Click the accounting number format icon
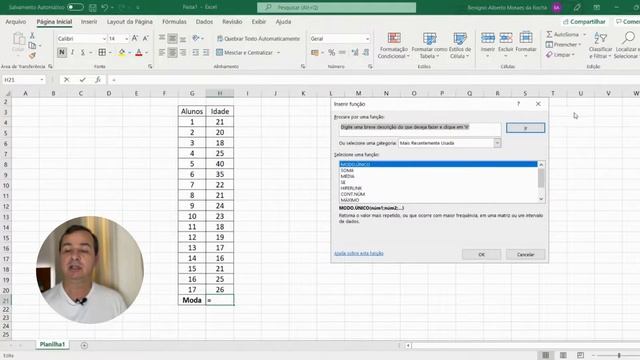This screenshot has width=640, height=360. [x=315, y=52]
